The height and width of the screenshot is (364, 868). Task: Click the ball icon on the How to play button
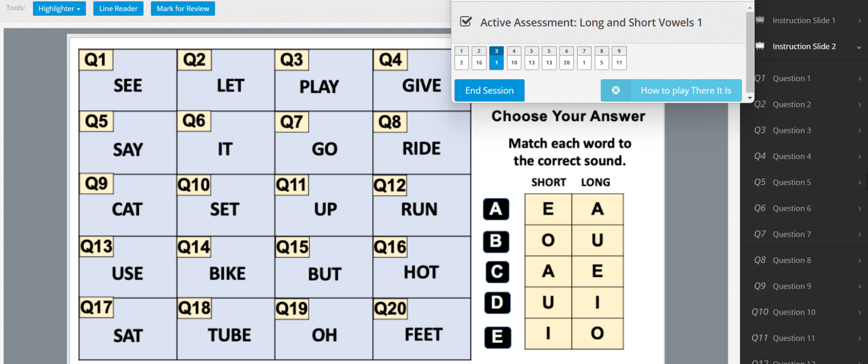pos(615,90)
